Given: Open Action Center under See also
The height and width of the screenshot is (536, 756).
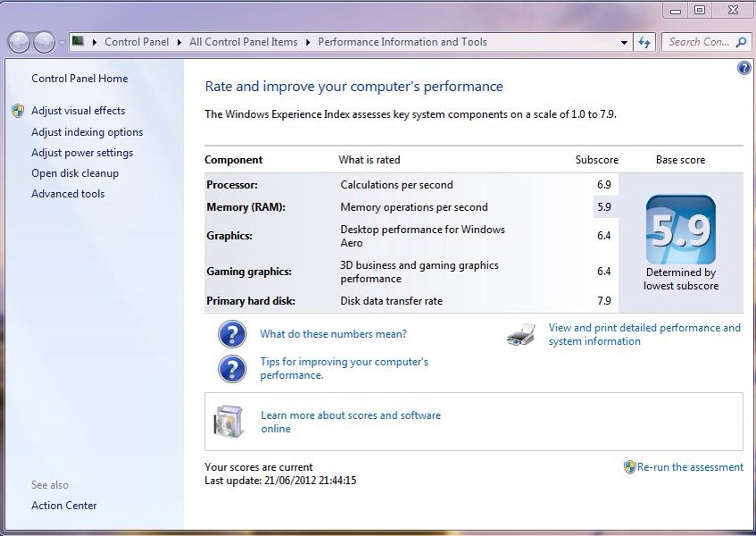Looking at the screenshot, I should tap(63, 505).
